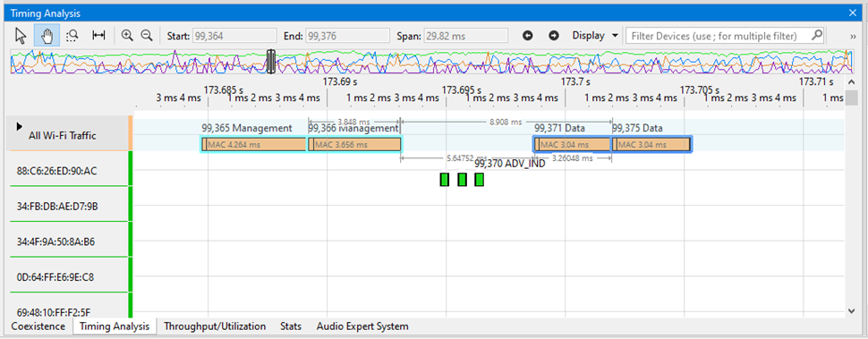Open the Audio Expert System tab
The image size is (868, 339).
pos(362,326)
